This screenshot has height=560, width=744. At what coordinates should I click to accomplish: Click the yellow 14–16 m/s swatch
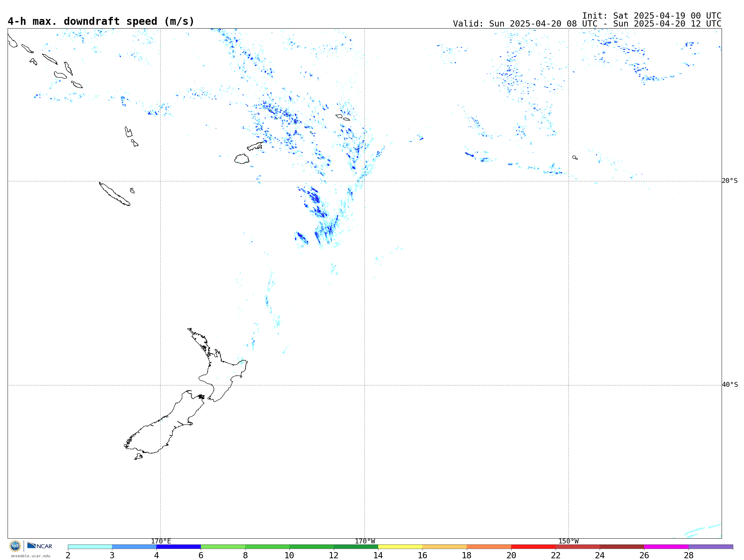[x=400, y=547]
